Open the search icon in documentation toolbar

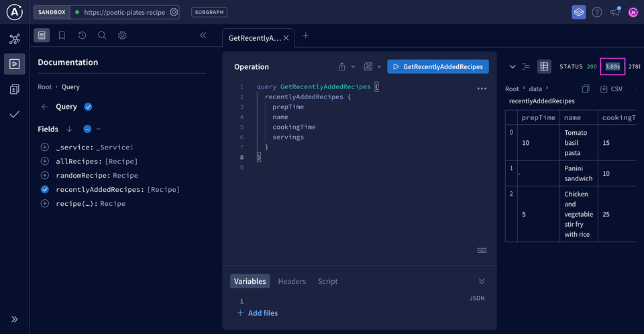click(102, 36)
